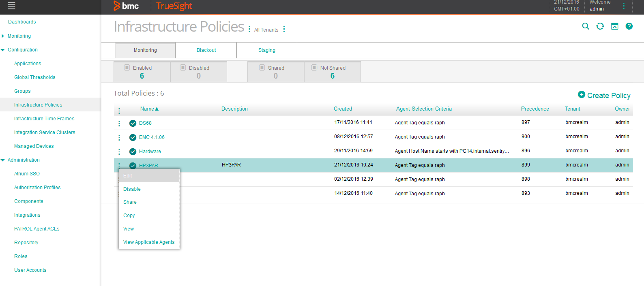Toggle the Disabled filter checkbox
Viewport: 644px width, 286px height.
183,68
